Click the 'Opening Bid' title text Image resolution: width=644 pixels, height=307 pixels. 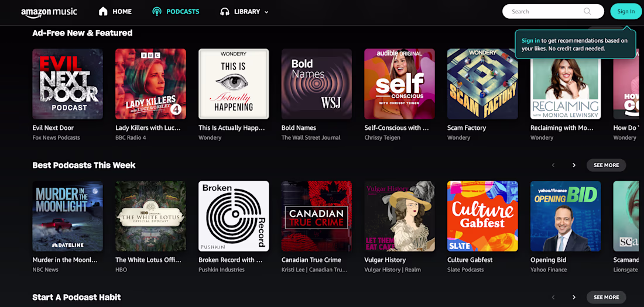549,260
